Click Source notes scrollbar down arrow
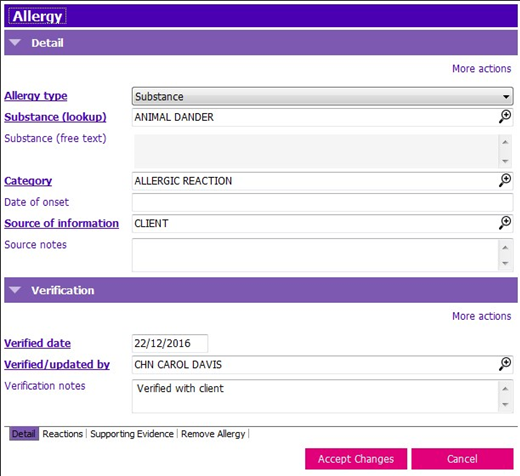 click(x=505, y=263)
